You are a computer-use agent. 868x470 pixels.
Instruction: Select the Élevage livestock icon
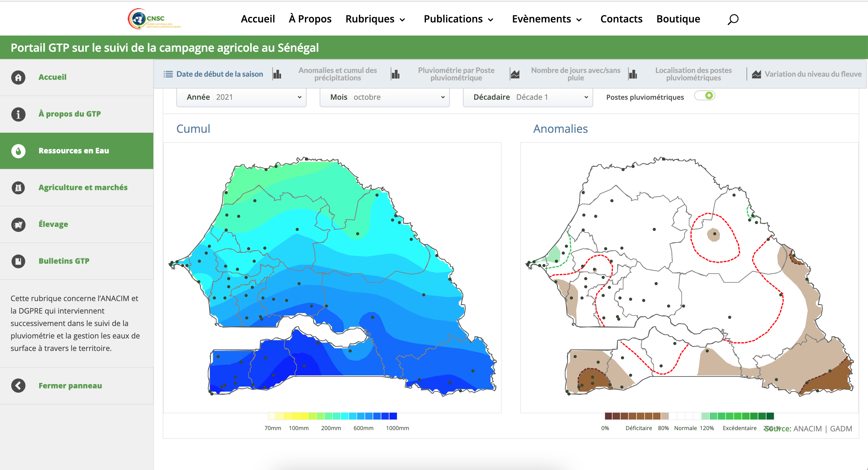[x=18, y=224]
